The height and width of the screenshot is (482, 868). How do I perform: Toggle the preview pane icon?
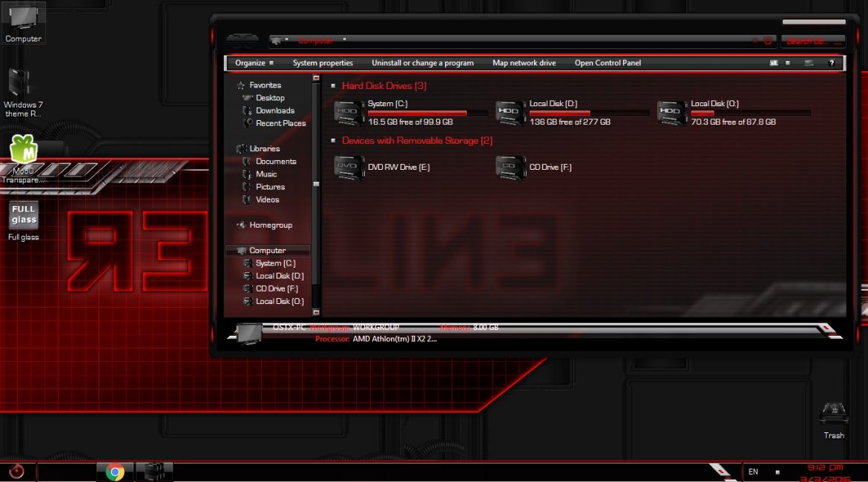(x=809, y=63)
